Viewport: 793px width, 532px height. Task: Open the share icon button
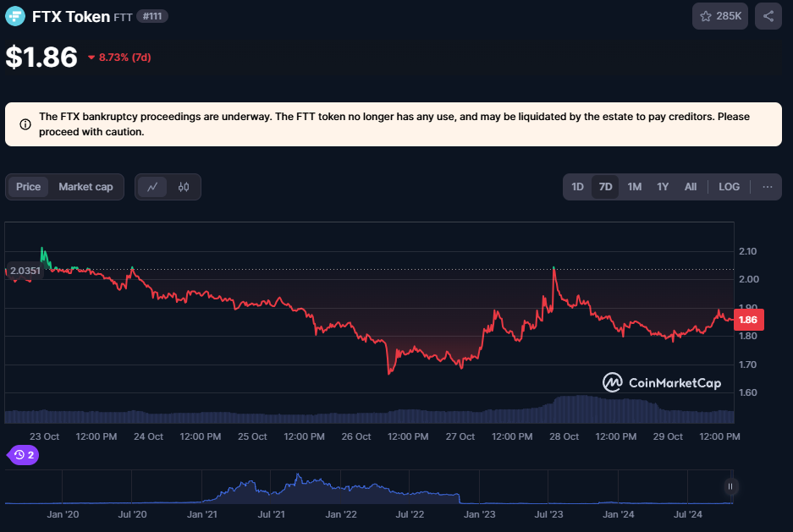click(x=768, y=16)
